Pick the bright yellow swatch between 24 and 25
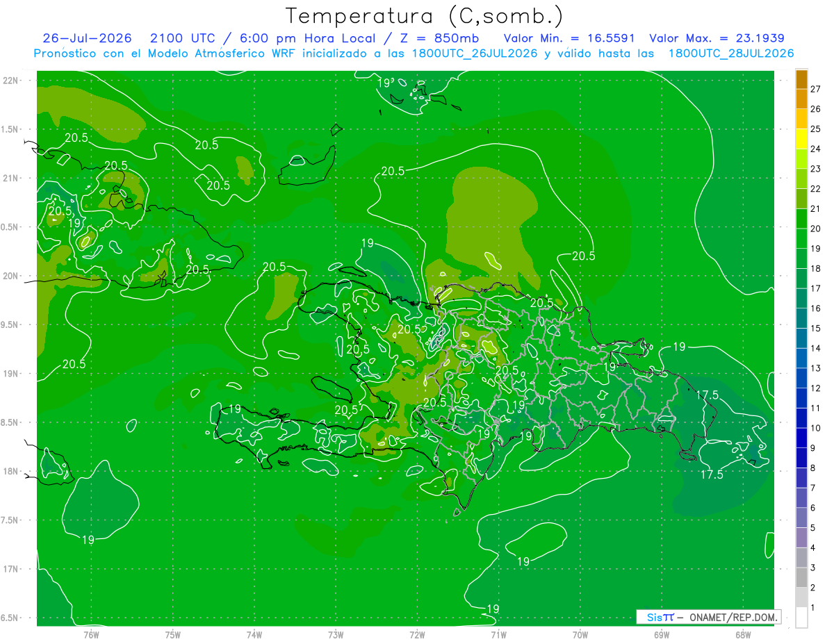The image size is (834, 644). pos(801,139)
